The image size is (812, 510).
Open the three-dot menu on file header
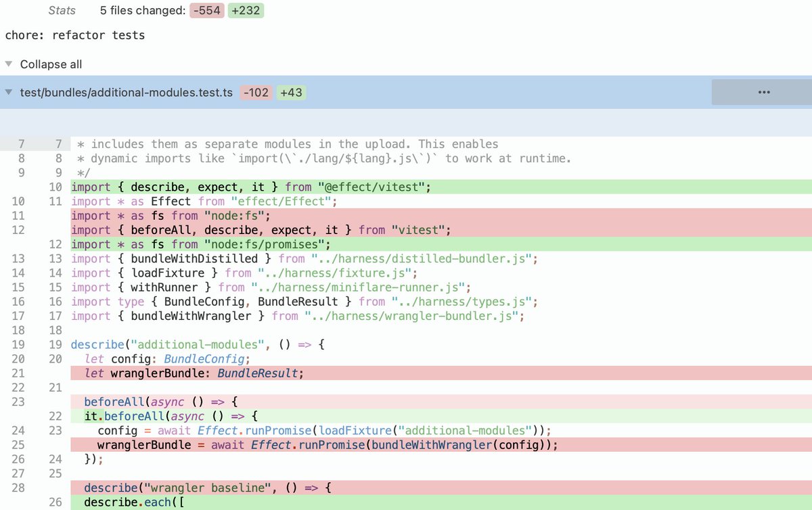pos(764,93)
